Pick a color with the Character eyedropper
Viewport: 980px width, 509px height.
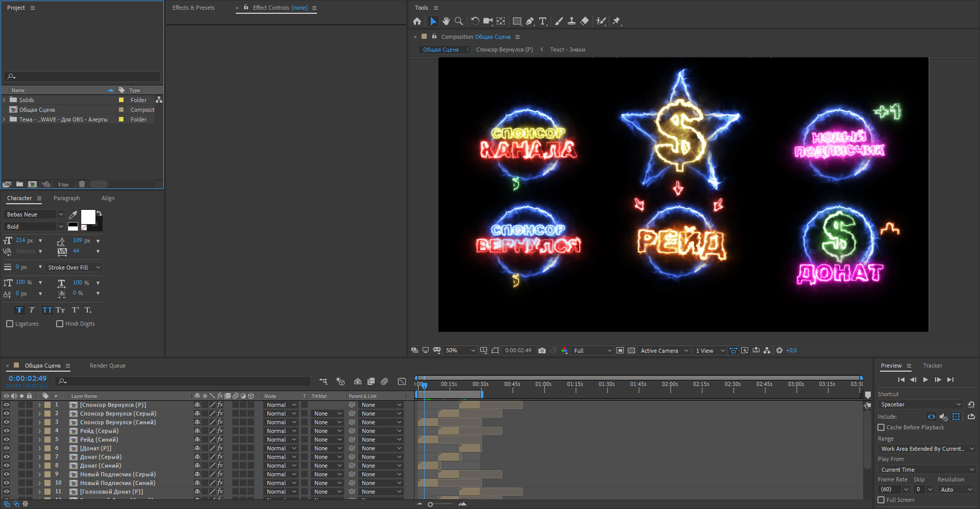(73, 215)
